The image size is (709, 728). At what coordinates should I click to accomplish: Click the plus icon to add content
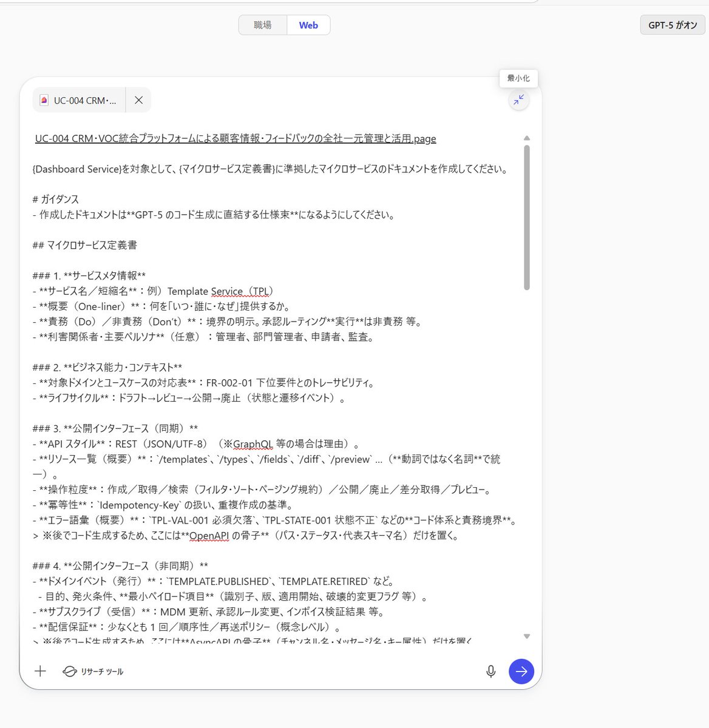[x=40, y=671]
